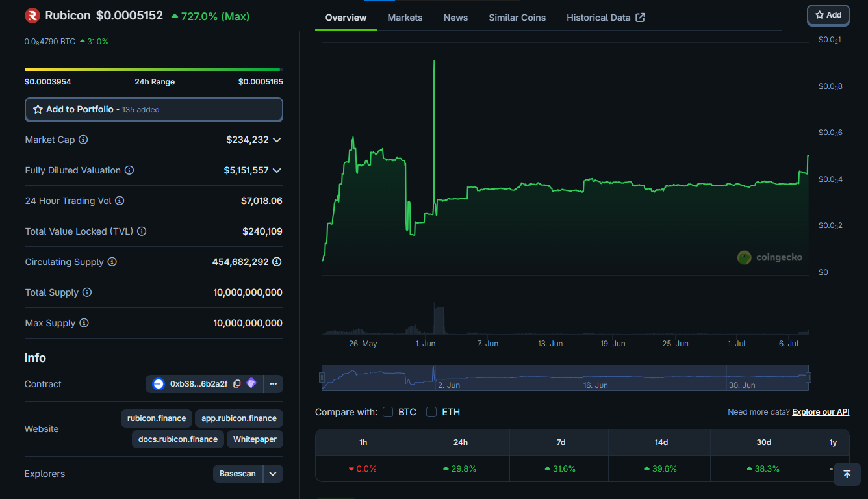
Task: Click the 7d column header
Action: pos(561,442)
